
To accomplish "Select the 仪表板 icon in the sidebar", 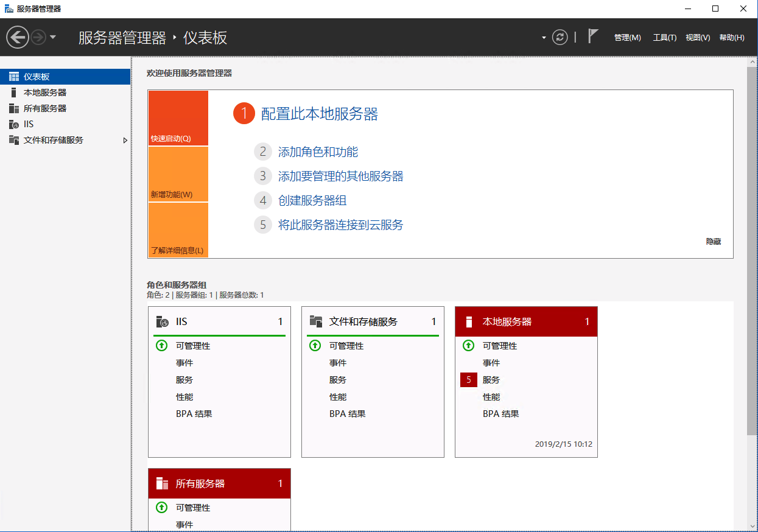I will click(14, 77).
